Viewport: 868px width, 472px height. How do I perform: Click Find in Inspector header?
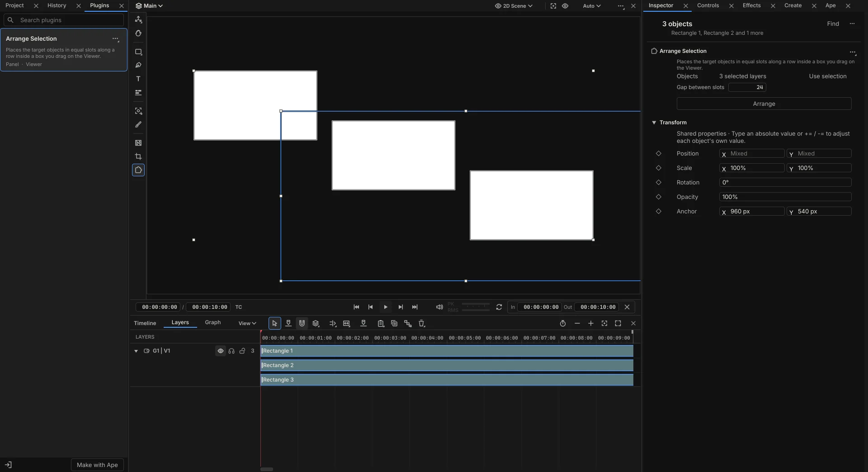click(x=833, y=24)
